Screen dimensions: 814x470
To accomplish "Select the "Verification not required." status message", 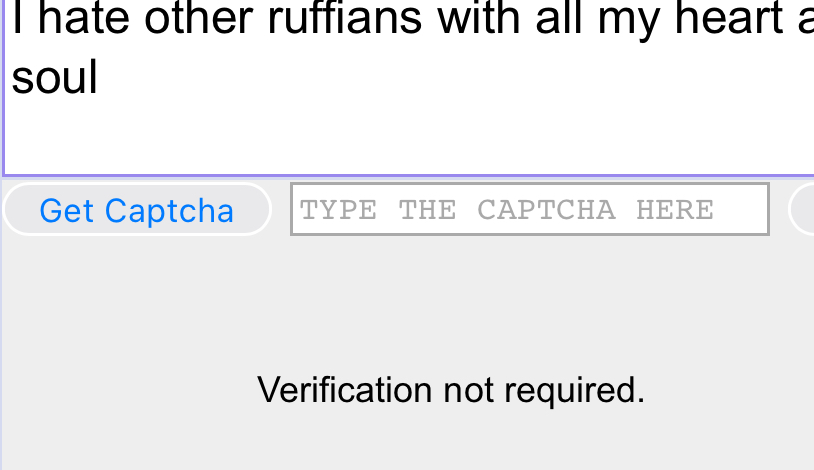I will click(x=451, y=390).
